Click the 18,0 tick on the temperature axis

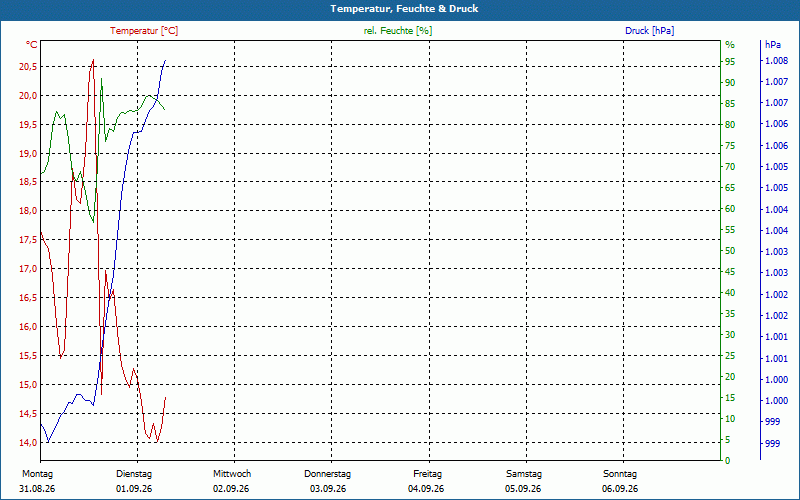pyautogui.click(x=29, y=211)
